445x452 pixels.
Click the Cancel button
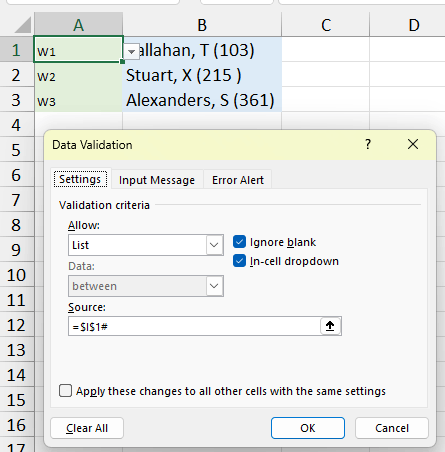tap(392, 428)
